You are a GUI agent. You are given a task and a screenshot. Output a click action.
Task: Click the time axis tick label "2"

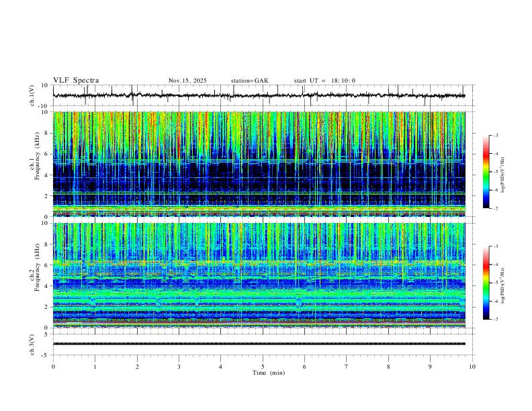click(x=137, y=367)
